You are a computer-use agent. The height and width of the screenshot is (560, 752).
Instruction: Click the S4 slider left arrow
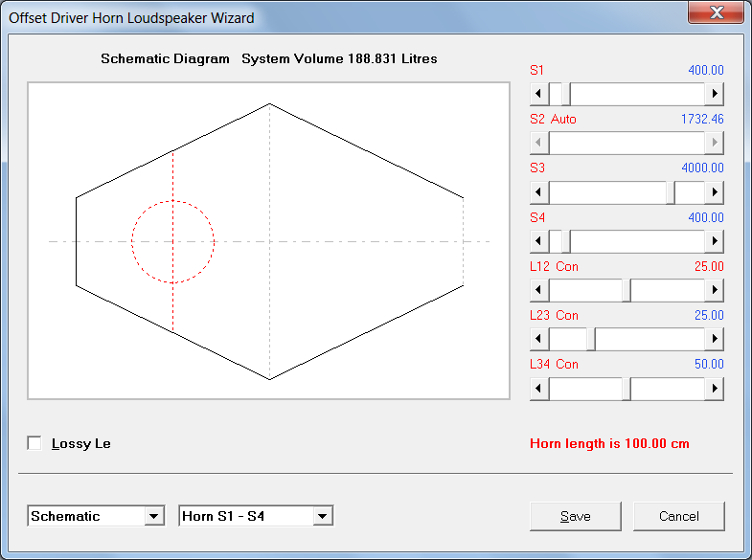tap(539, 241)
